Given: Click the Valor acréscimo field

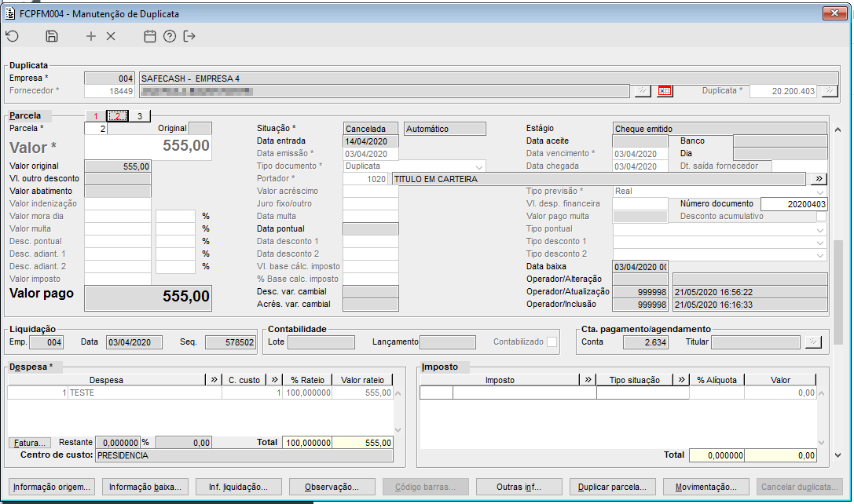Looking at the screenshot, I should pyautogui.click(x=371, y=192).
